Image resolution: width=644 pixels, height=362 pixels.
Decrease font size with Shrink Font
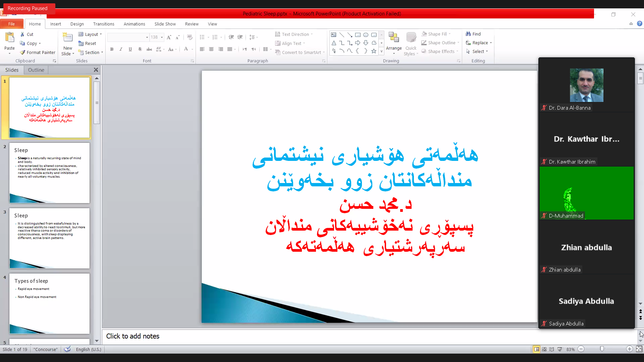click(x=178, y=37)
